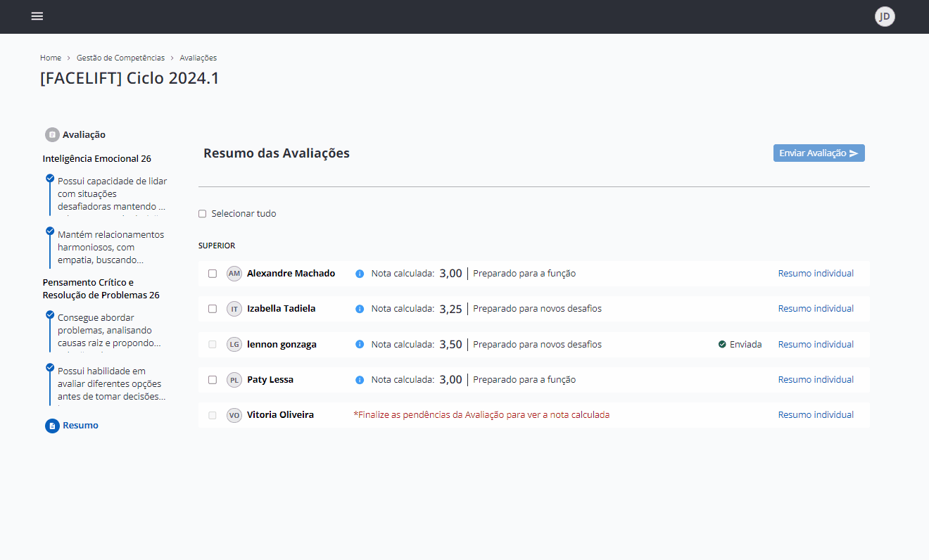The image size is (929, 560).
Task: Open Resumo individual for Vitoria Oliveira
Action: [816, 415]
